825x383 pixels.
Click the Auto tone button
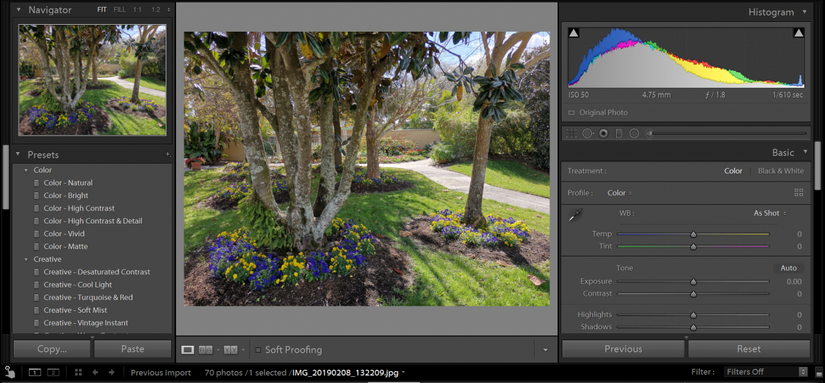(x=788, y=268)
